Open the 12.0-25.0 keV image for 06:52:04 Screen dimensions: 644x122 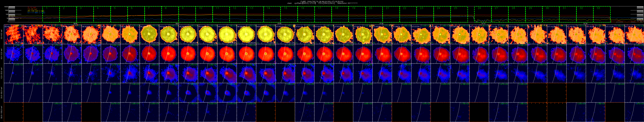[130, 73]
